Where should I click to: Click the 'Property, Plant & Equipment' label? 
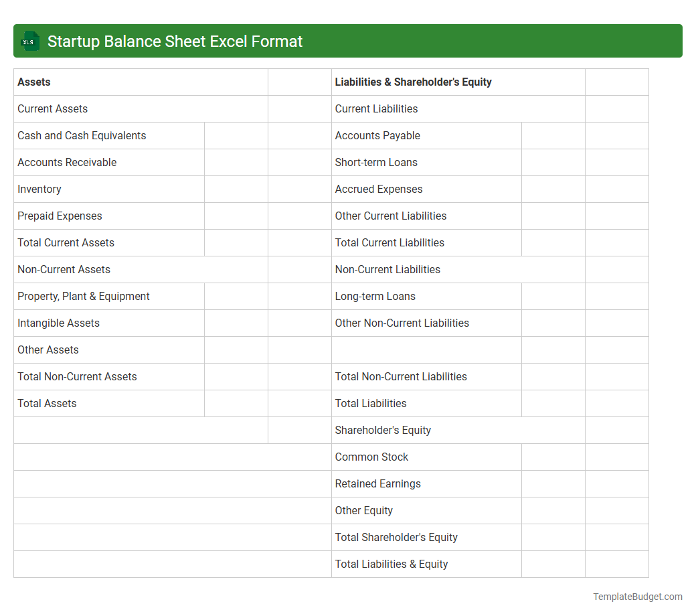coord(83,296)
